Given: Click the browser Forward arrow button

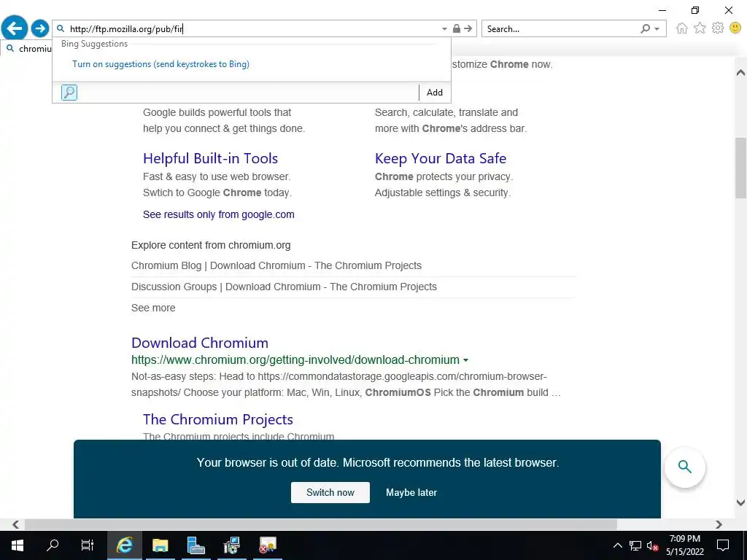Looking at the screenshot, I should point(40,28).
